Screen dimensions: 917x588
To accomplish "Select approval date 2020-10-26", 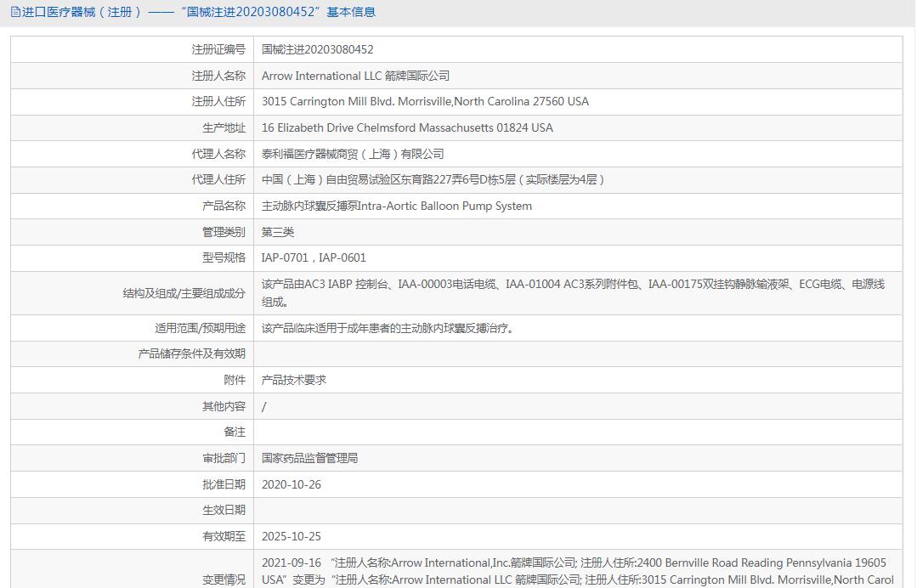I will 292,485.
